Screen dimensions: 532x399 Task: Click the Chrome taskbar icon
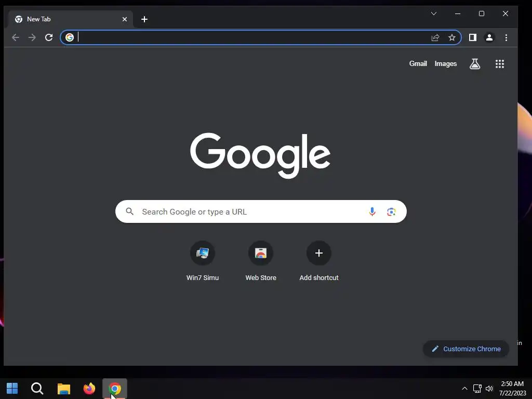pyautogui.click(x=115, y=389)
